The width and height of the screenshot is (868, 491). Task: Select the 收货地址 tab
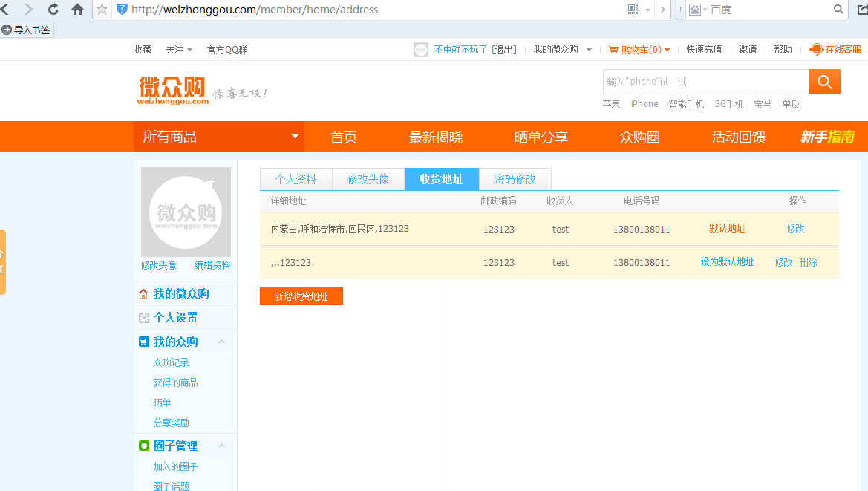442,179
